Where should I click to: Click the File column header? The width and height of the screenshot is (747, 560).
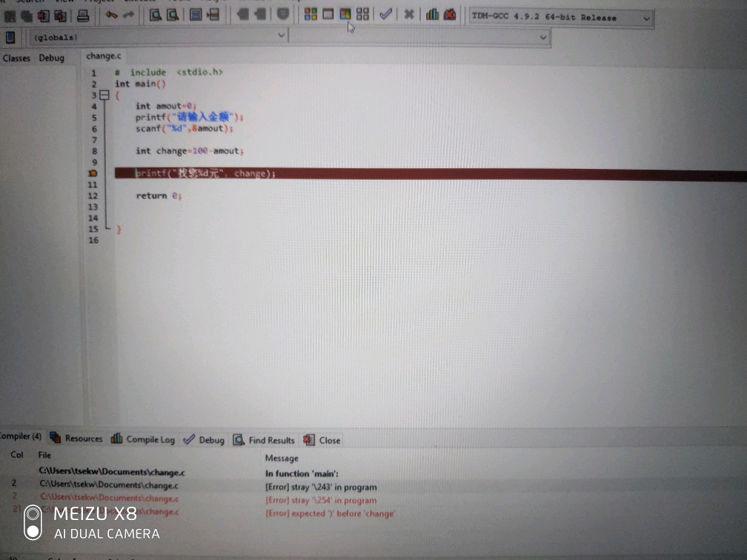pyautogui.click(x=44, y=456)
